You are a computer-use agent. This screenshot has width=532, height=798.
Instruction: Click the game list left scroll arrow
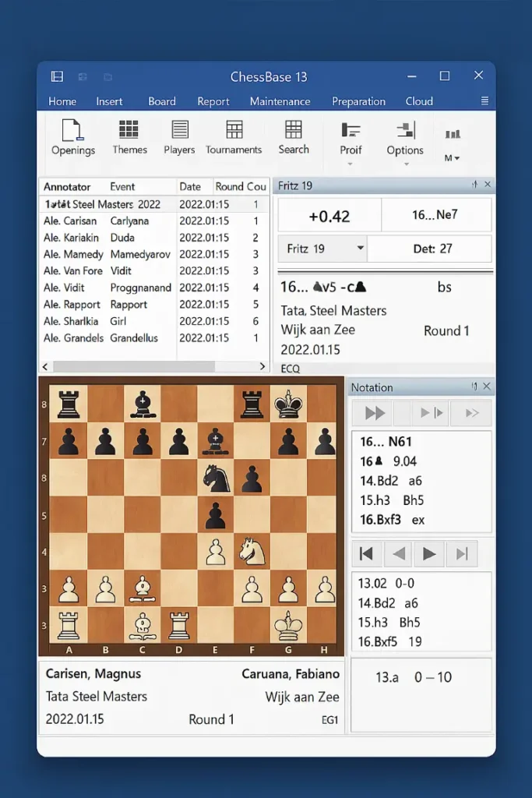(x=45, y=366)
